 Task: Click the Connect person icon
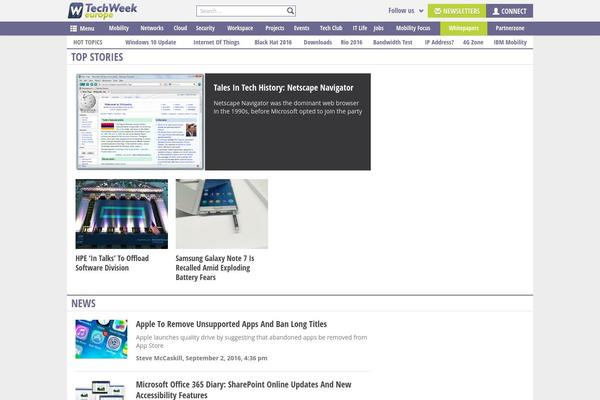click(x=496, y=11)
